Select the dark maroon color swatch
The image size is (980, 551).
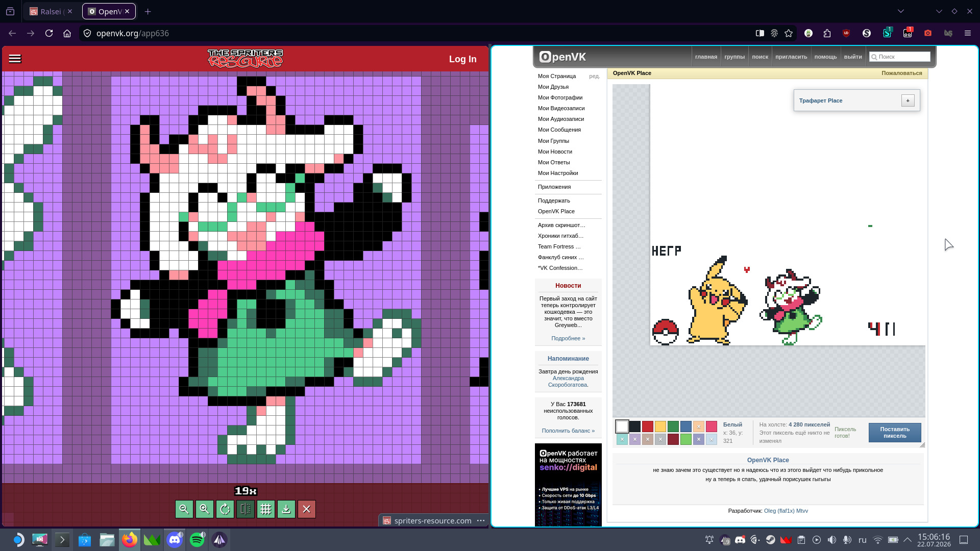(673, 439)
